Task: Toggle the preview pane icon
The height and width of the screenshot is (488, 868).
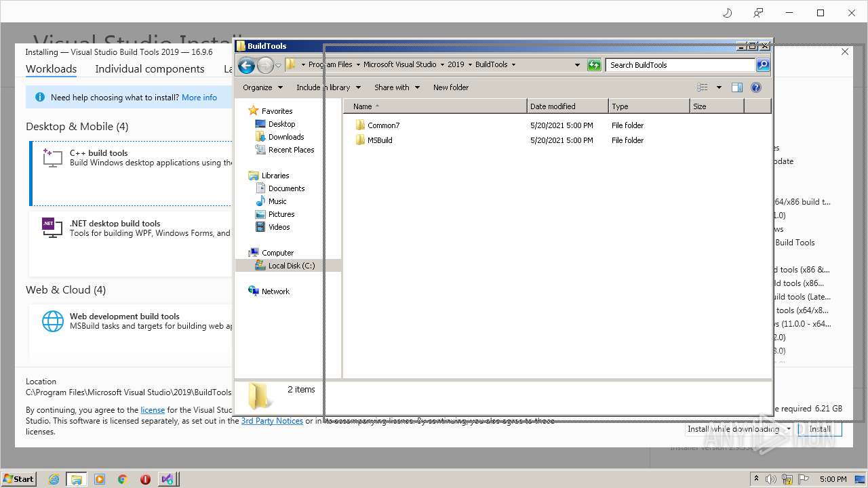Action: click(x=737, y=87)
